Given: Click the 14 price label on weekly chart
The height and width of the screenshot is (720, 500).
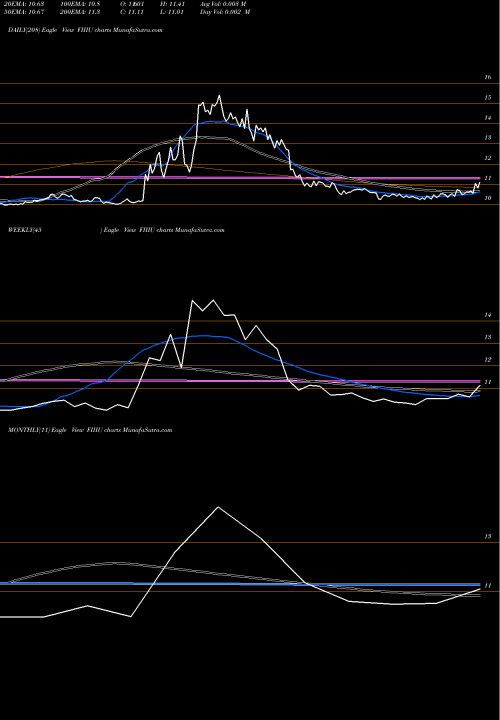Looking at the screenshot, I should [488, 315].
